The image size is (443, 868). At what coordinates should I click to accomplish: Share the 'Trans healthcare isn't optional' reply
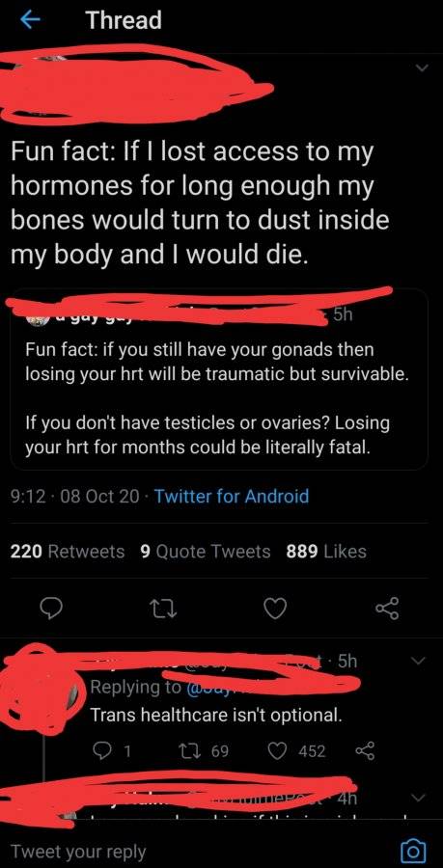tap(365, 751)
